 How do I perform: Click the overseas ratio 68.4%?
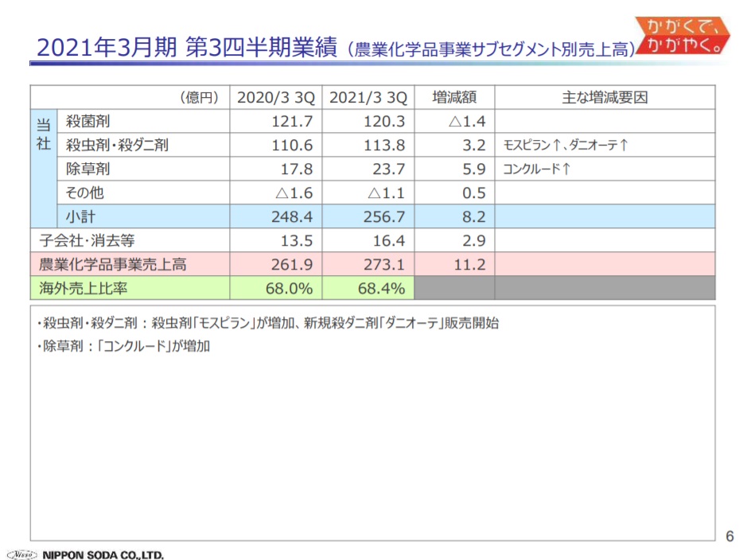point(381,288)
